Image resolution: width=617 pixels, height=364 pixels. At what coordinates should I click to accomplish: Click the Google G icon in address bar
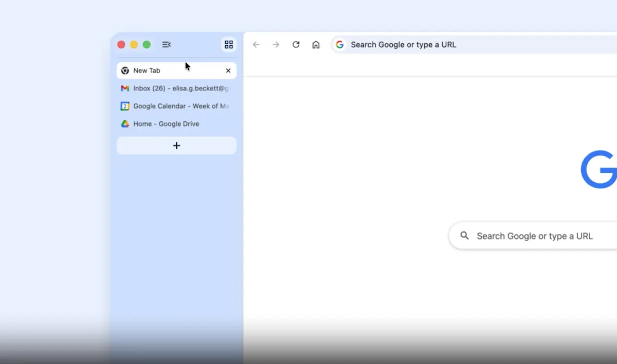(x=340, y=45)
